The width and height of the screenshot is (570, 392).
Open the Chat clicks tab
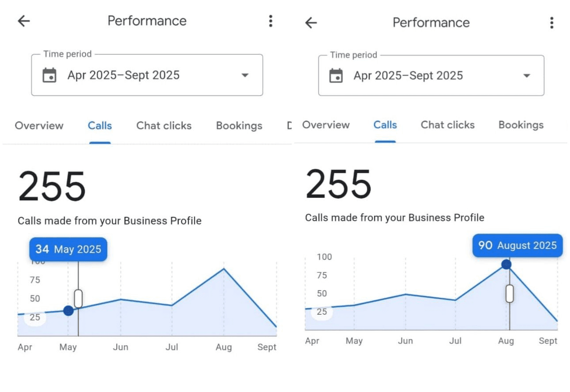tap(164, 125)
